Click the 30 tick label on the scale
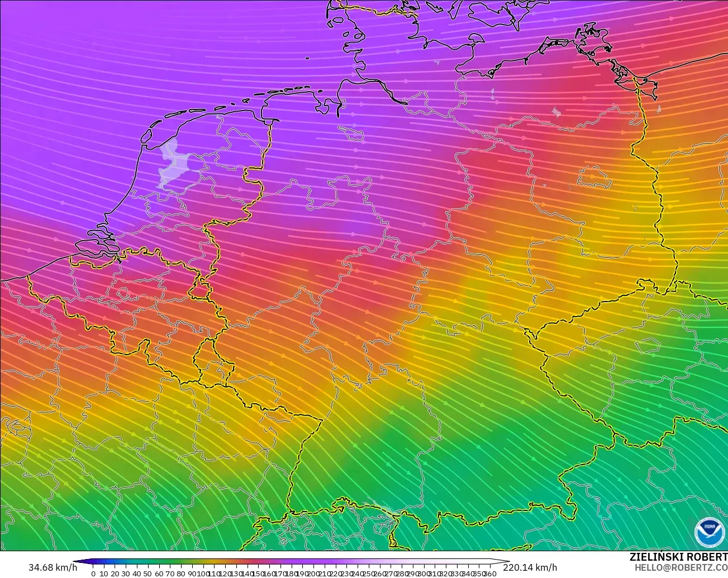This screenshot has height=578, width=728. tap(126, 574)
